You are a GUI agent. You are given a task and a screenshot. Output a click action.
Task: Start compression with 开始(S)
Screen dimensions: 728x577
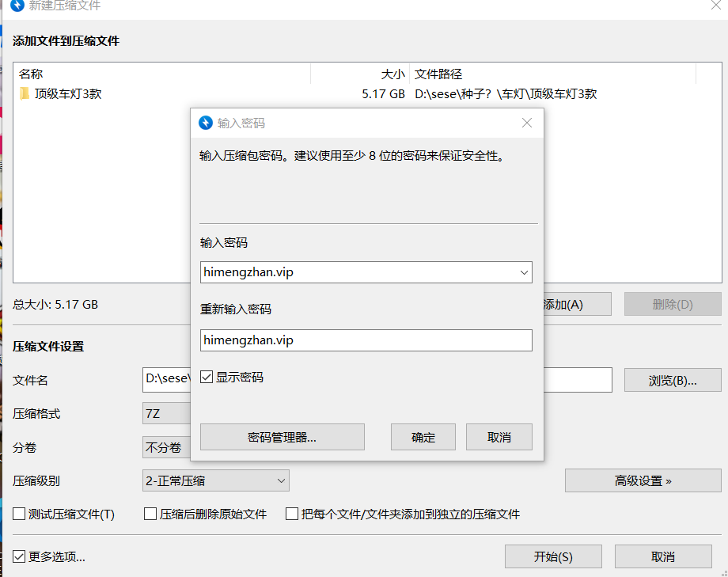coord(552,556)
